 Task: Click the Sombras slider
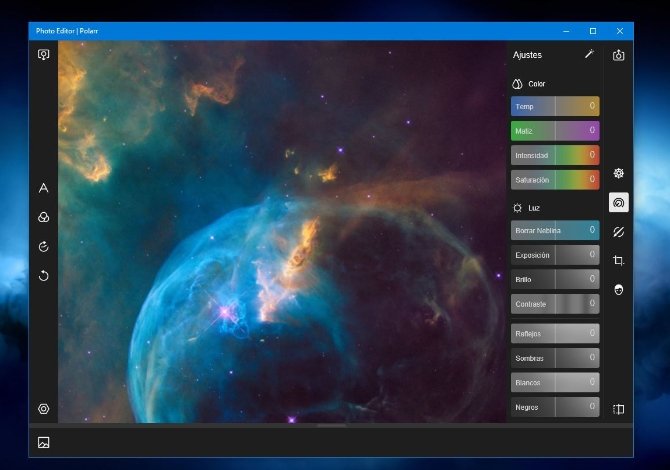(555, 358)
